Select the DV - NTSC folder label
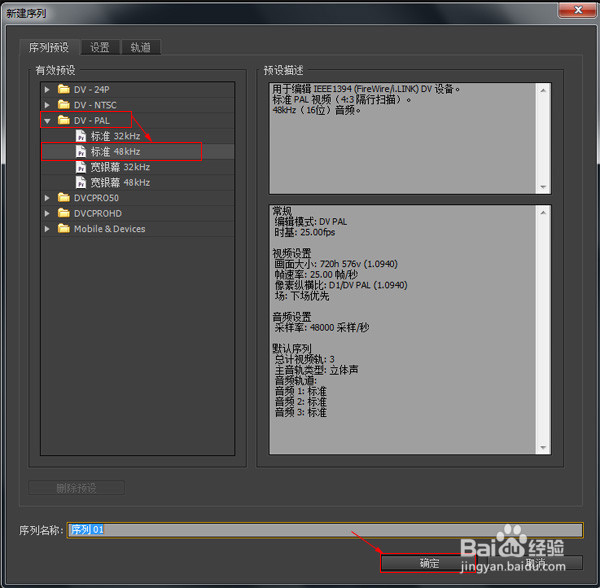 coord(95,105)
